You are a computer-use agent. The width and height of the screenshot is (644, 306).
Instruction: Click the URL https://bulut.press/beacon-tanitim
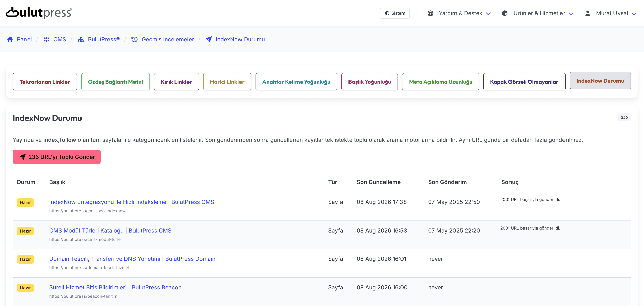click(x=83, y=297)
